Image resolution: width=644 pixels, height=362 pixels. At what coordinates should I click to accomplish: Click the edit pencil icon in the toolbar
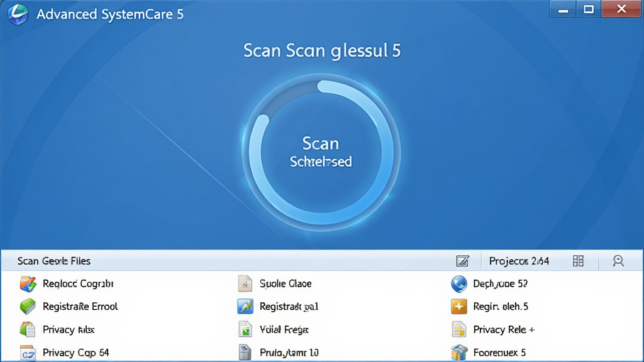click(462, 261)
